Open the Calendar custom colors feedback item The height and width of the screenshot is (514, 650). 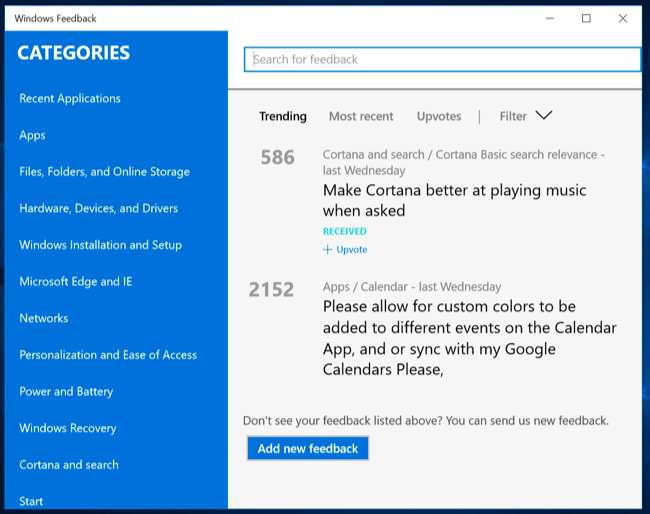pos(469,337)
